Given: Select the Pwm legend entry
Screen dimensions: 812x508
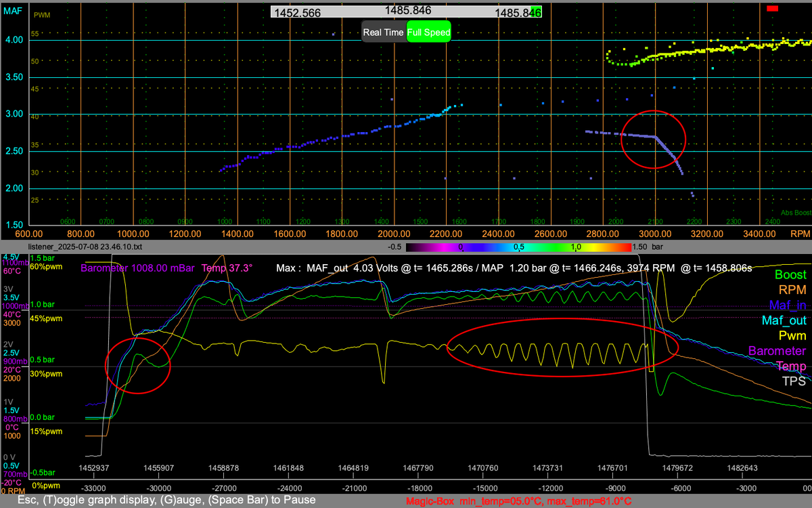Looking at the screenshot, I should coord(792,335).
